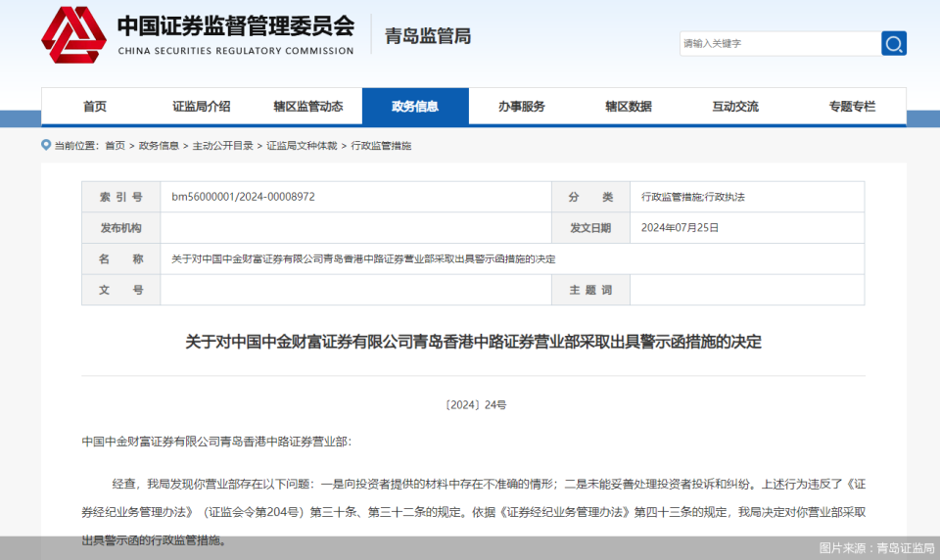Image resolution: width=940 pixels, height=560 pixels.
Task: Click the search magnifier icon button
Action: click(893, 43)
